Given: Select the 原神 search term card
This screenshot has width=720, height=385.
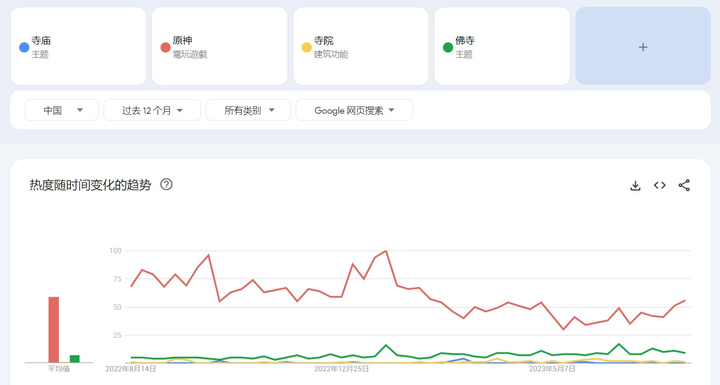Looking at the screenshot, I should 219,46.
